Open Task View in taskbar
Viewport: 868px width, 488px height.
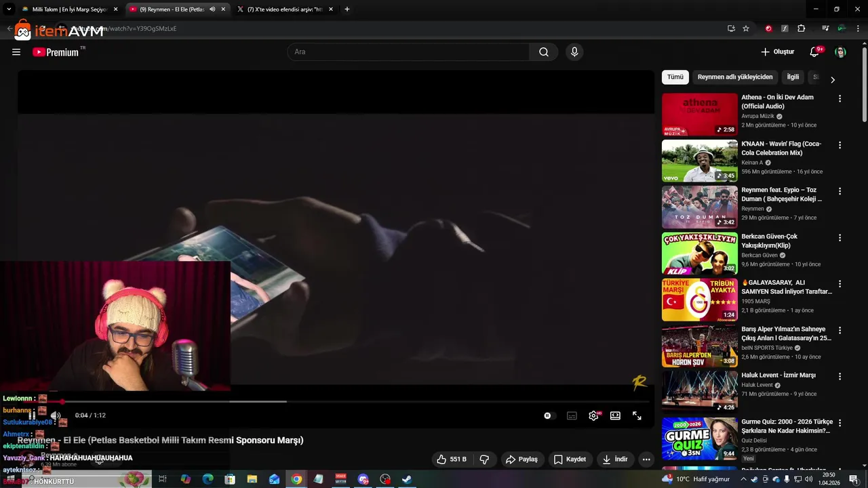pos(163,479)
